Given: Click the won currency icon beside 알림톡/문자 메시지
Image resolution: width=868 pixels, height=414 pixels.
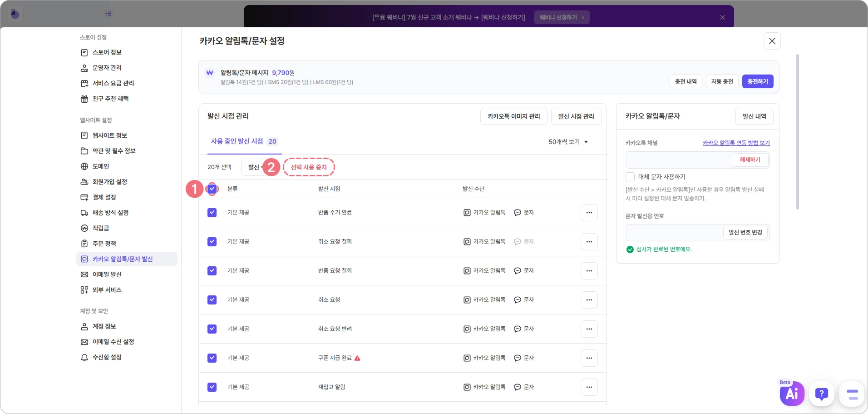Looking at the screenshot, I should tap(210, 73).
